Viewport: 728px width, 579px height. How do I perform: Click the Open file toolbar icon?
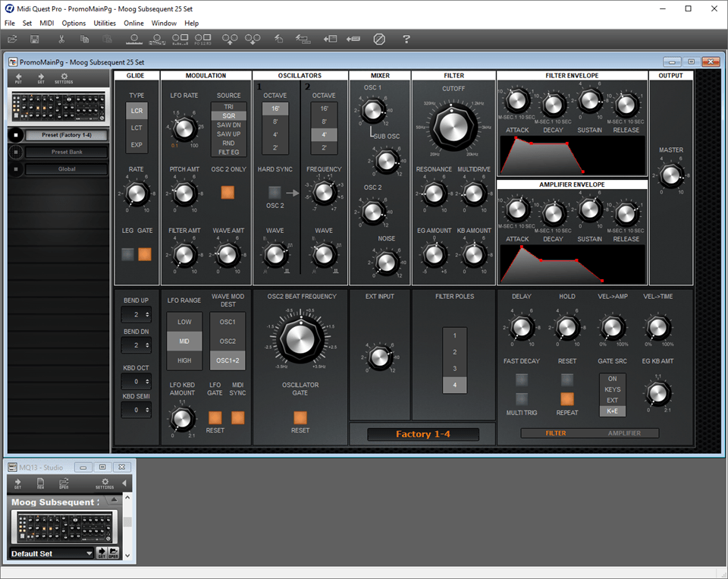(12, 39)
